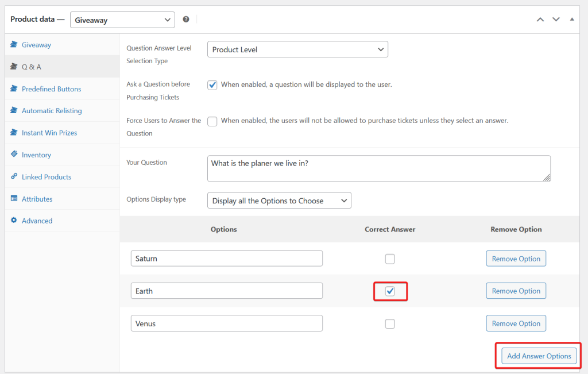Viewport: 588px width, 374px height.
Task: Mark Saturn as the correct answer
Action: 390,259
